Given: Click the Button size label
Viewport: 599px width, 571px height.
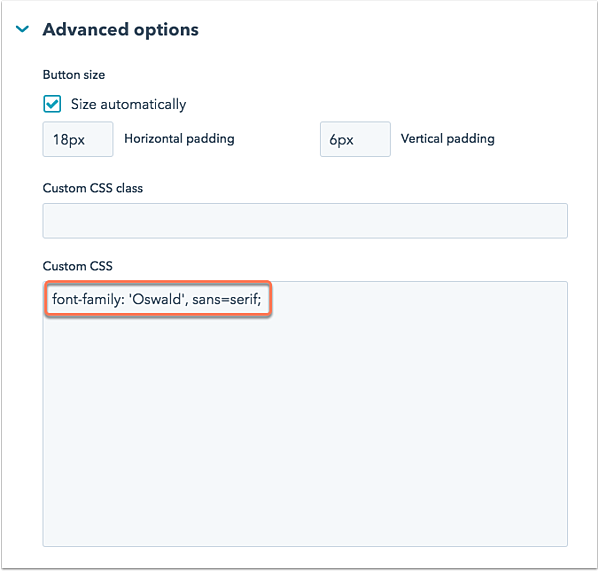Looking at the screenshot, I should click(x=74, y=75).
